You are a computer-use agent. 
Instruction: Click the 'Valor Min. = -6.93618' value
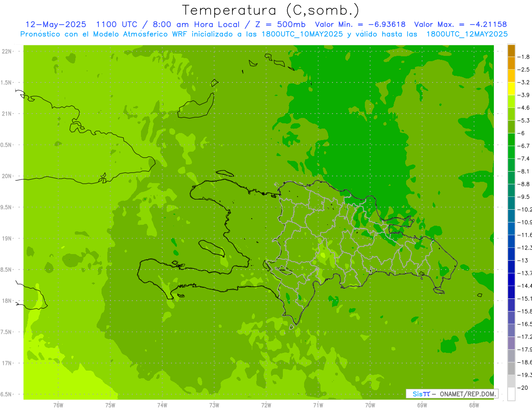360,24
